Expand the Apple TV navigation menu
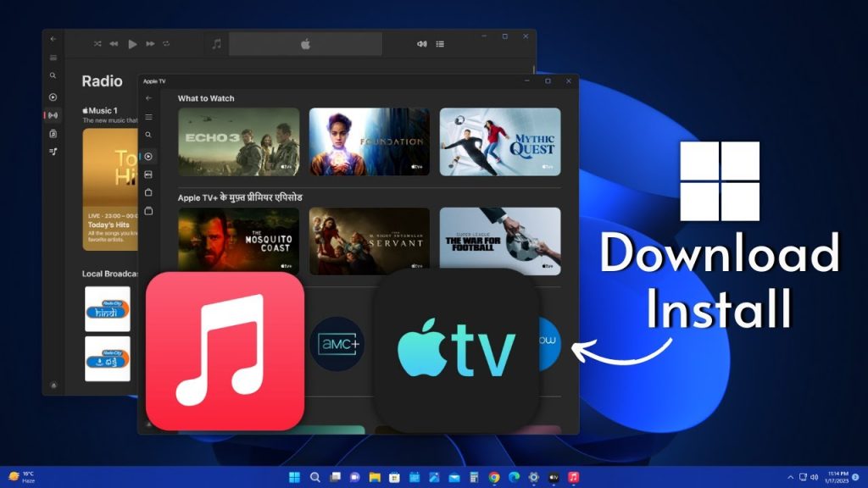 tap(148, 117)
